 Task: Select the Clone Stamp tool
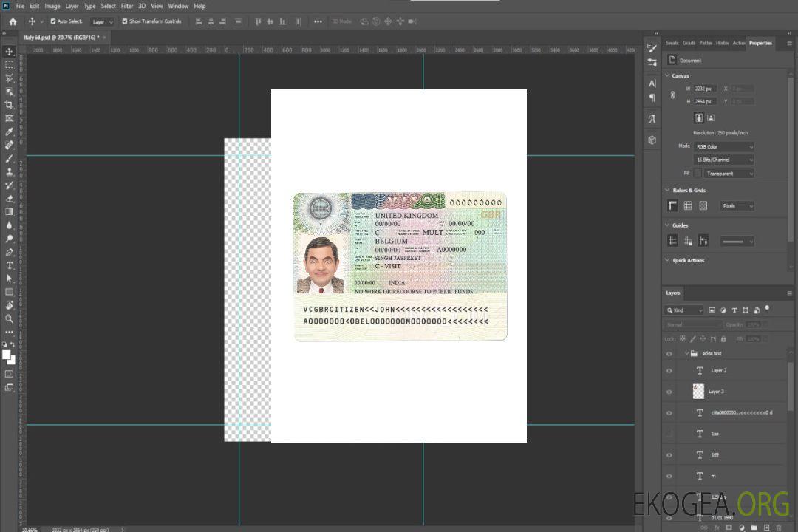click(x=9, y=171)
